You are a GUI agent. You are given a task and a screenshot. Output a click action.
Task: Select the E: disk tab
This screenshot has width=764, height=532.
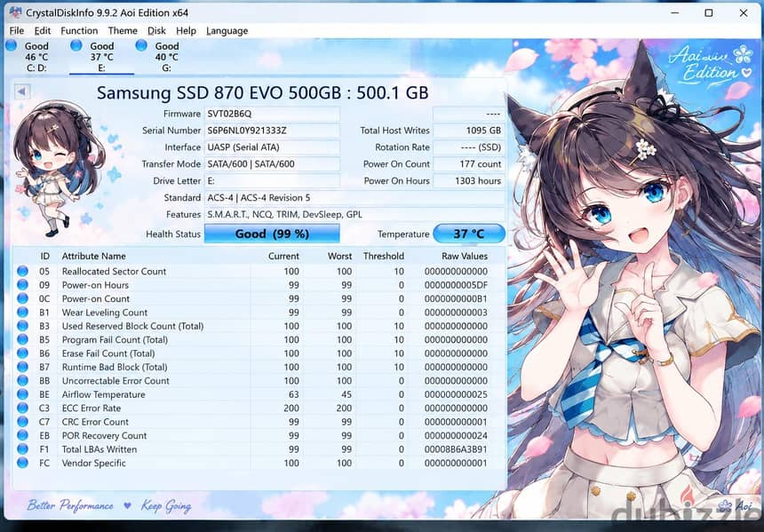(x=101, y=57)
